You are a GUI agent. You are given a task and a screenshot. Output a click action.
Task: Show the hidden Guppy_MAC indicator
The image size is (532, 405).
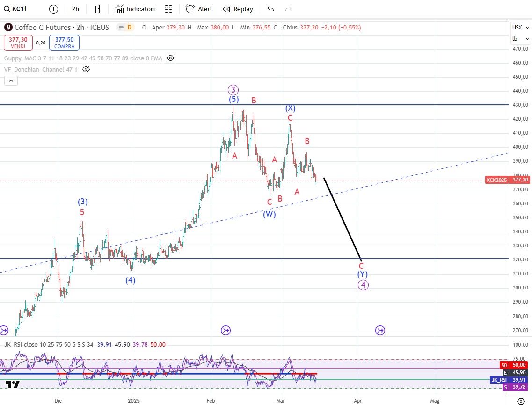click(170, 58)
